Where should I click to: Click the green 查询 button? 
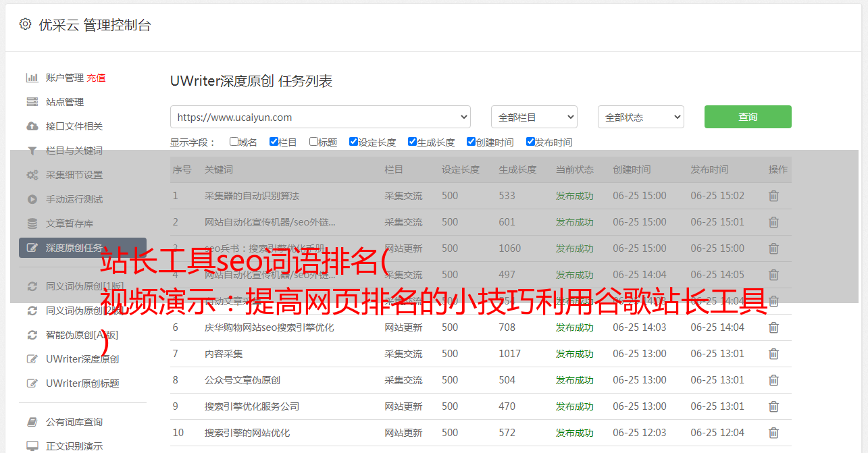pyautogui.click(x=747, y=117)
